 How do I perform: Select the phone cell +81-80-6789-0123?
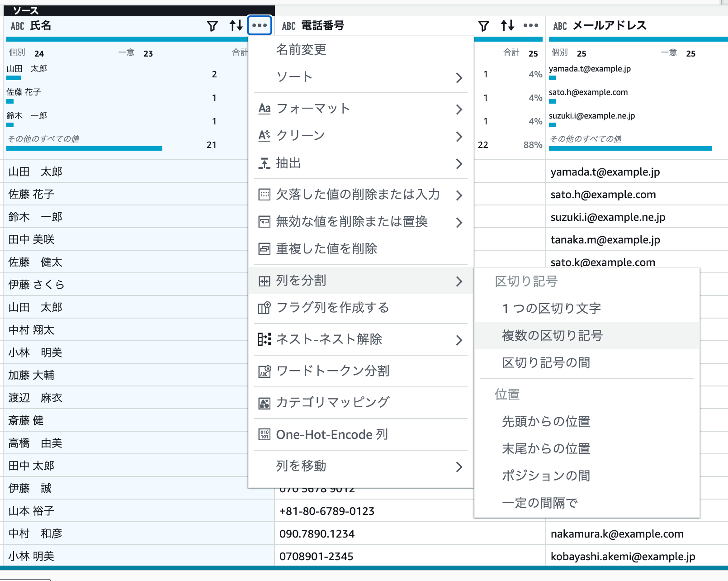click(x=374, y=511)
